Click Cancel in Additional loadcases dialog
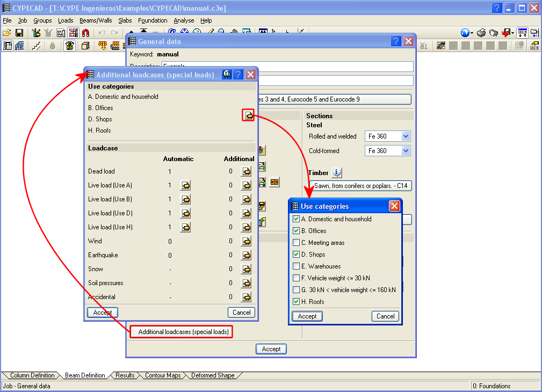Image resolution: width=542 pixels, height=392 pixels. point(241,313)
